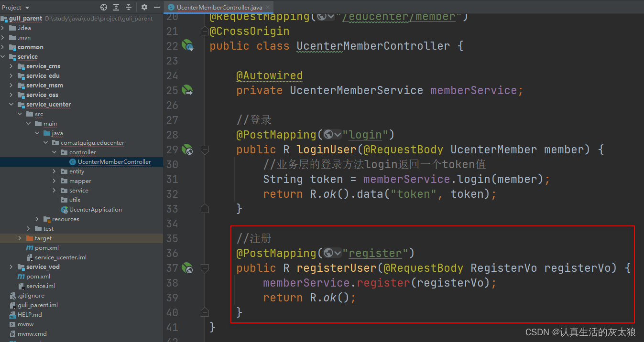Expand the entity package
Viewport: 644px width, 342px height.
(55, 171)
